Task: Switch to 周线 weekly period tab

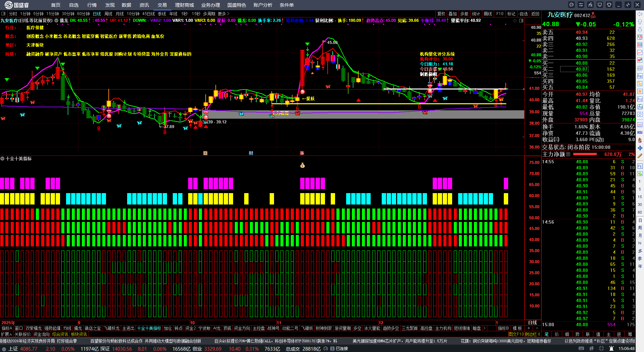Action: (108, 14)
